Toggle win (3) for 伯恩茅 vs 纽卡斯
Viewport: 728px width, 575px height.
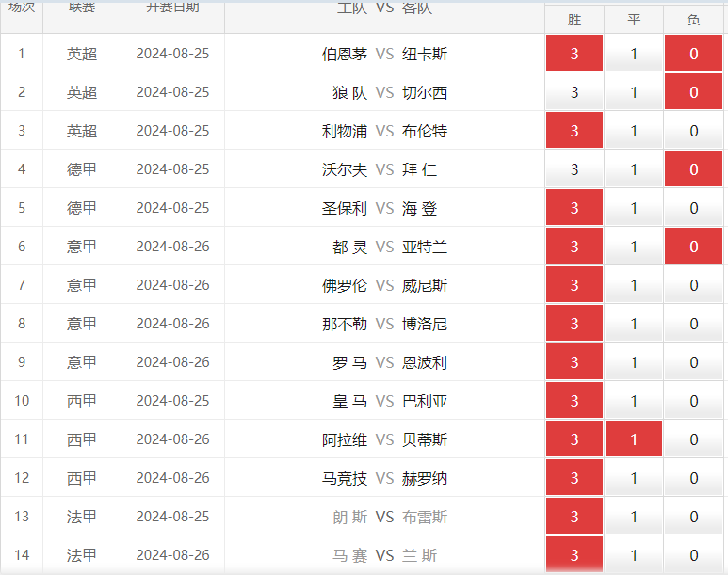(574, 54)
